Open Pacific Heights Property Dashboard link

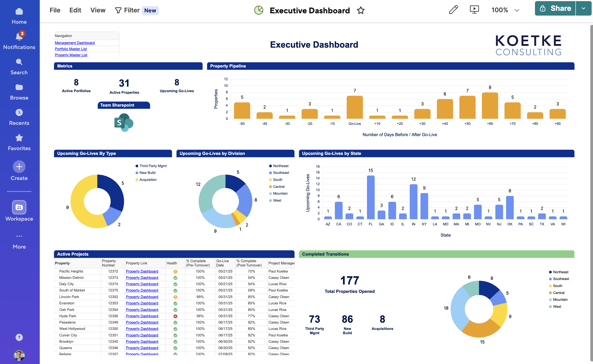click(142, 271)
